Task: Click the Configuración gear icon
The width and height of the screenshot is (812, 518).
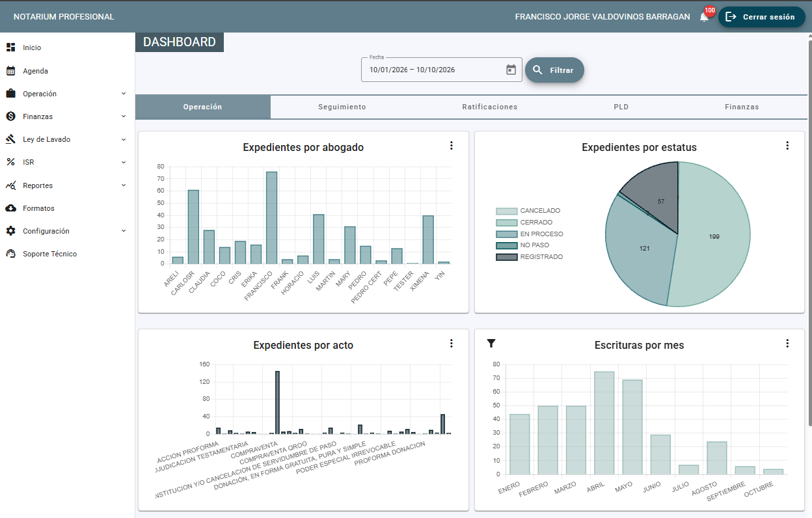Action: point(10,231)
